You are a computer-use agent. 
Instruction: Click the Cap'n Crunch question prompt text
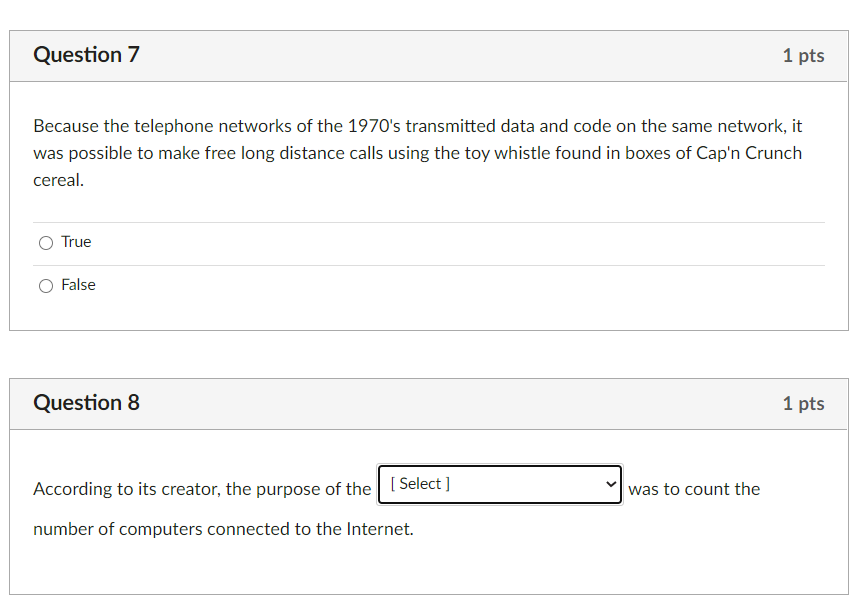417,152
